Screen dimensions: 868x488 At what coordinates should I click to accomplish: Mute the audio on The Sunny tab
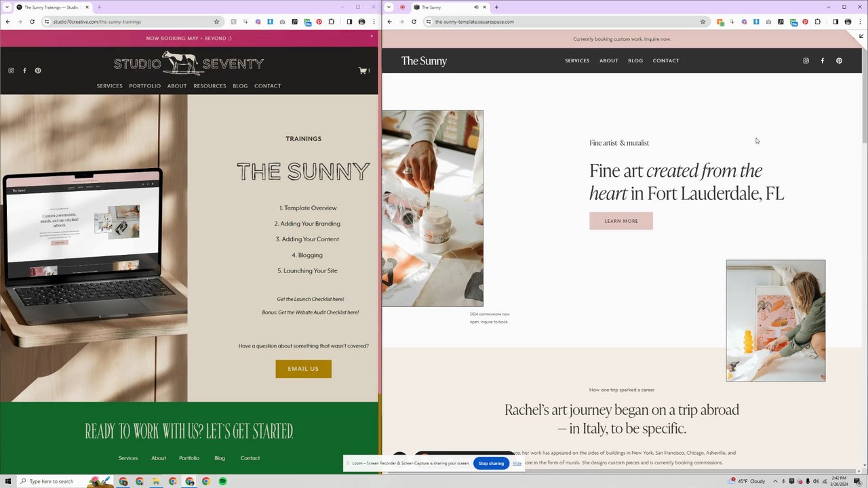point(476,7)
